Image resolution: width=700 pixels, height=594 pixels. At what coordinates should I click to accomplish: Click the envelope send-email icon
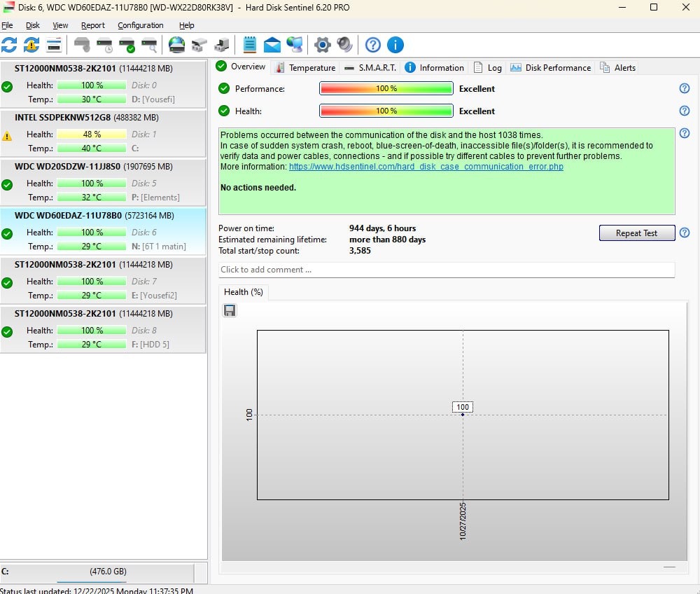coord(272,45)
